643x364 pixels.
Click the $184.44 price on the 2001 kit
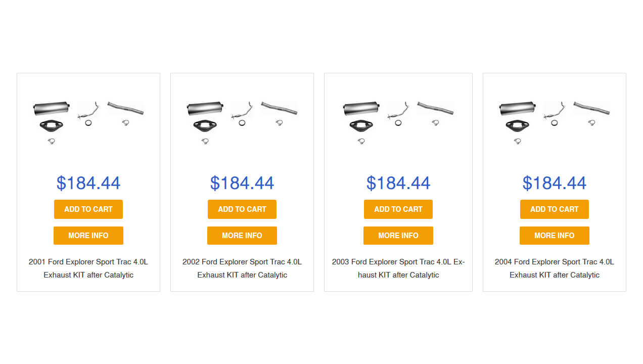coord(88,183)
